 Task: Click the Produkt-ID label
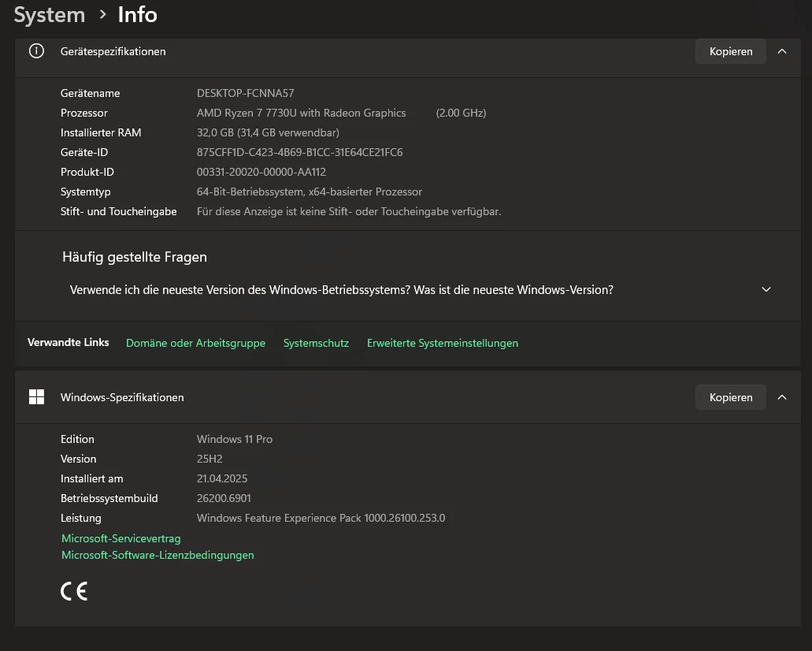point(87,172)
